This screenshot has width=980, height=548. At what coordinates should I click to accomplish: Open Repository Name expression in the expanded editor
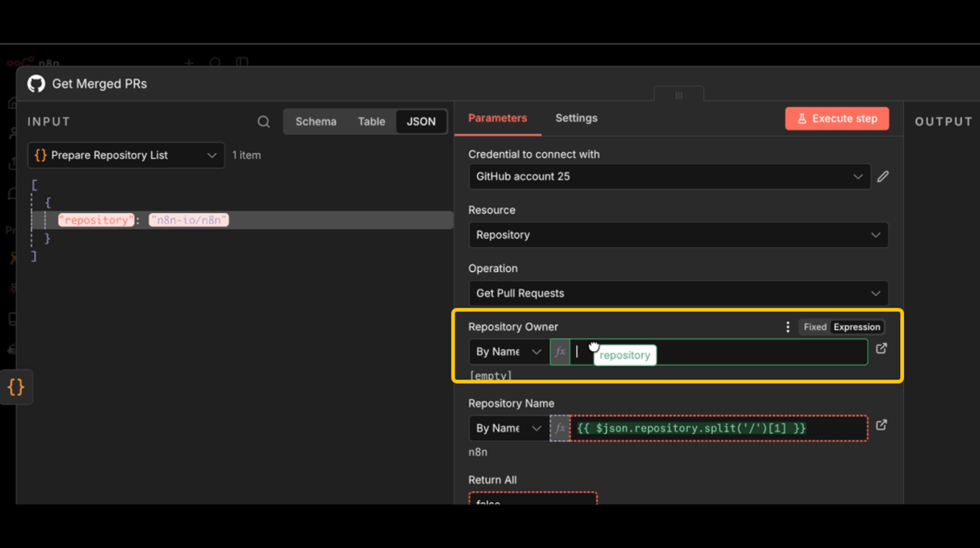(881, 425)
